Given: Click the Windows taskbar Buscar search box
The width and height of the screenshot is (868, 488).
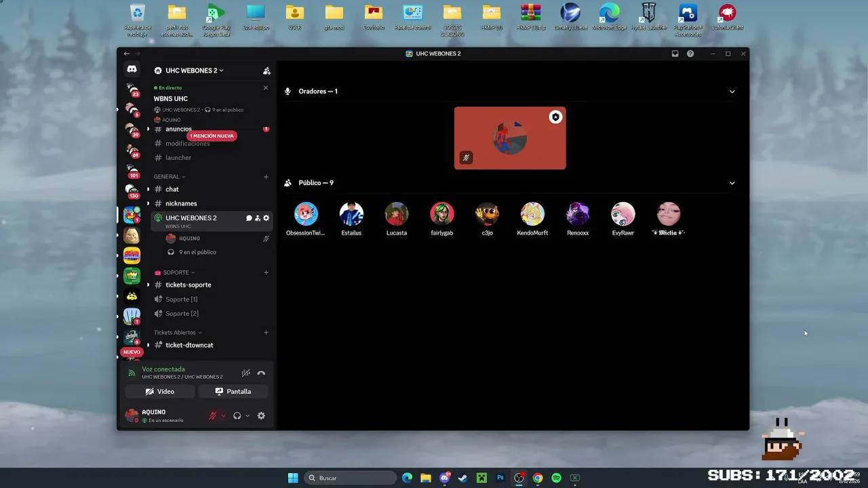Looking at the screenshot, I should pos(350,478).
